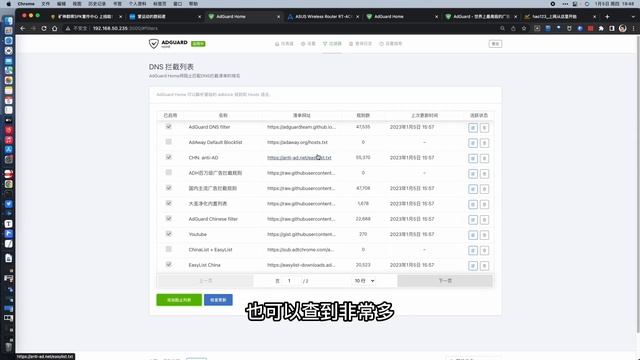The image size is (640, 360).
Task: Open the Chrome profile avatar
Action: click(622, 28)
